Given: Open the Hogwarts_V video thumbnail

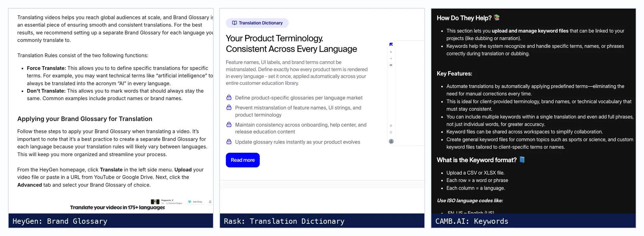Looking at the screenshot, I should 155,202.
